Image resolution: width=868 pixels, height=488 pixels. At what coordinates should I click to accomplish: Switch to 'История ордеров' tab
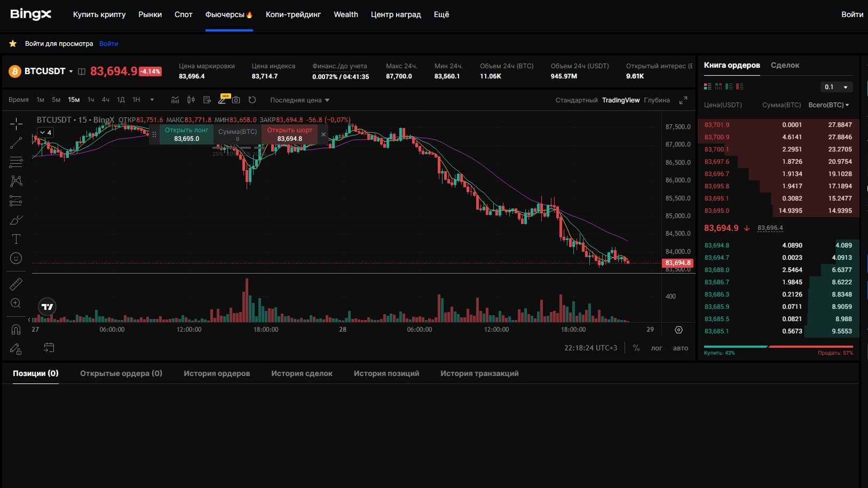[217, 373]
